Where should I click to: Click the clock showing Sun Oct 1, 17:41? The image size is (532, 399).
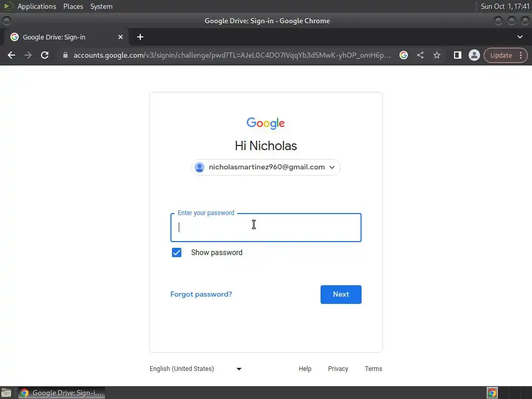(x=505, y=6)
